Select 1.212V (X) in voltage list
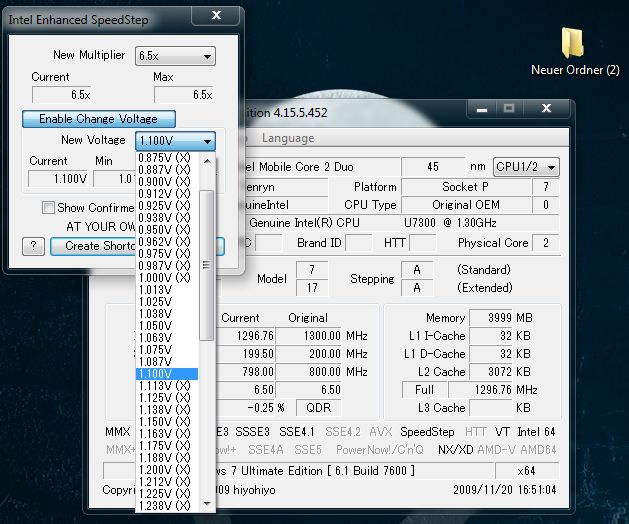629x524 pixels. coord(167,482)
